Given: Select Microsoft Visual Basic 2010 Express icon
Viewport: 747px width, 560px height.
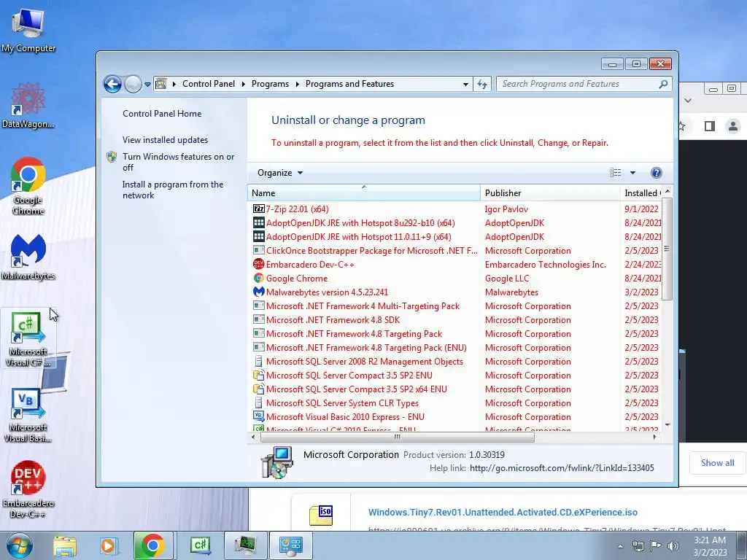Looking at the screenshot, I should click(x=258, y=416).
